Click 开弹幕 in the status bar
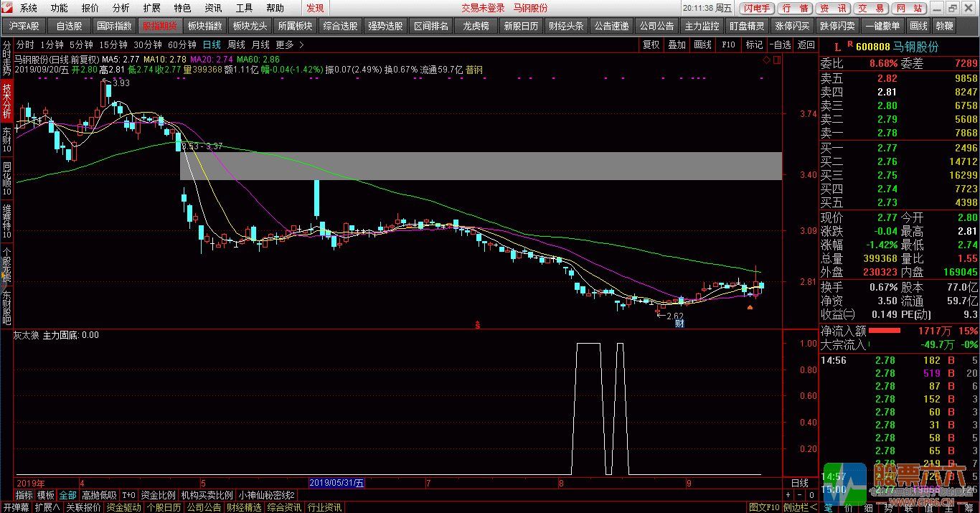Image resolution: width=980 pixels, height=513 pixels. click(x=16, y=507)
